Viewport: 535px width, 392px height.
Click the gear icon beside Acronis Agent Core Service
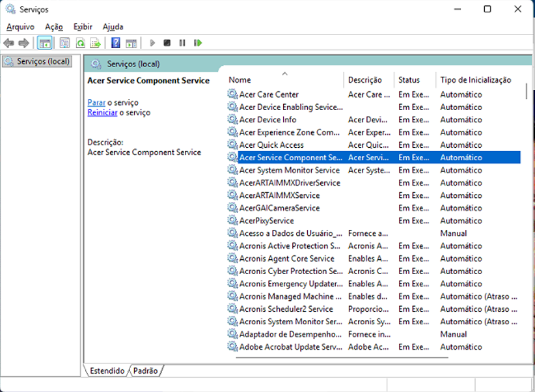tap(233, 259)
